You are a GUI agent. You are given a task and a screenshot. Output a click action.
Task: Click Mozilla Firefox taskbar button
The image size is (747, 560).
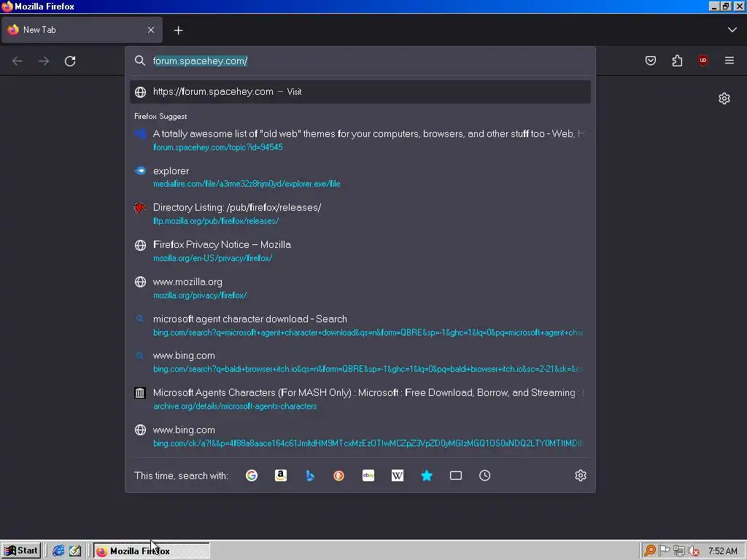(152, 551)
